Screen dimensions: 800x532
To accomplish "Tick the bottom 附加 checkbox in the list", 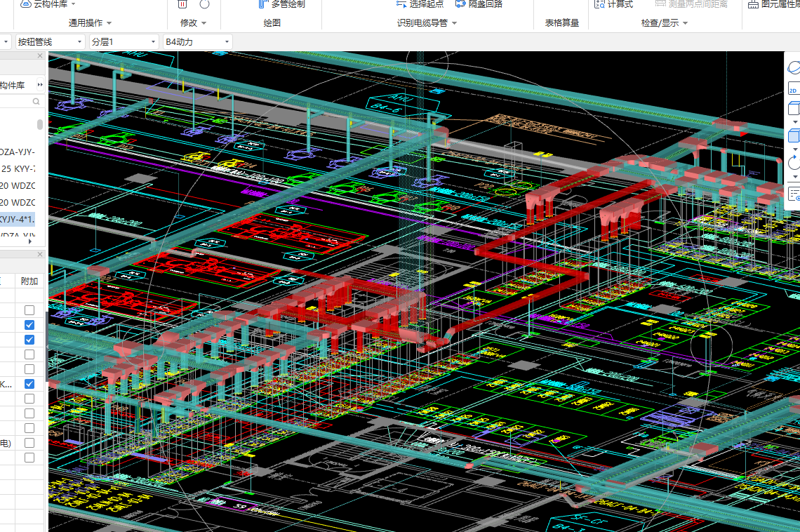I will point(29,458).
